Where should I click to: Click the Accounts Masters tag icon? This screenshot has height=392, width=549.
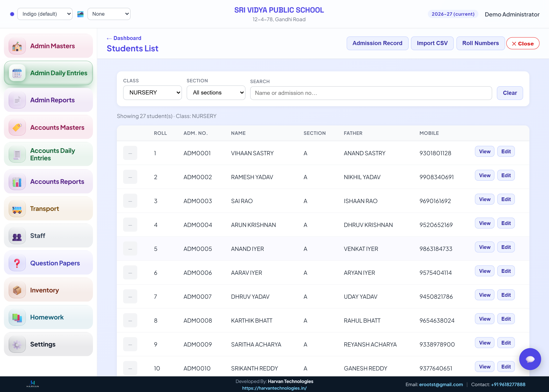pos(17,127)
